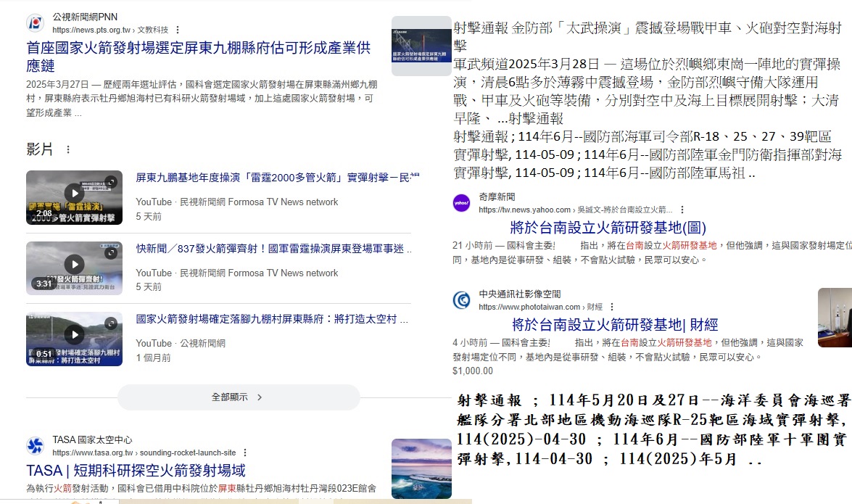Image resolution: width=852 pixels, height=504 pixels.
Task: Click the 公視新聞網PNN site favicon
Action: (36, 22)
